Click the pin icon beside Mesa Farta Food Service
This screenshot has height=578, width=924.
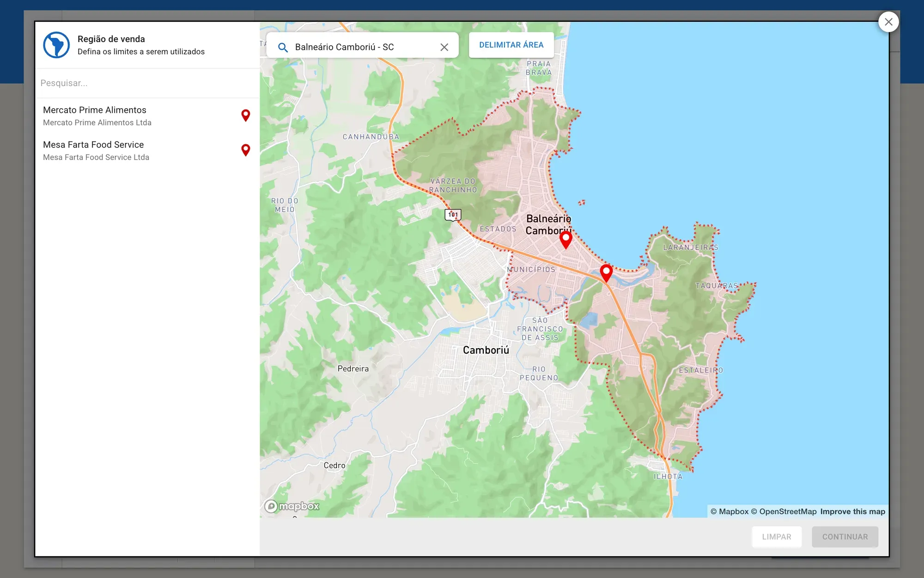point(246,150)
